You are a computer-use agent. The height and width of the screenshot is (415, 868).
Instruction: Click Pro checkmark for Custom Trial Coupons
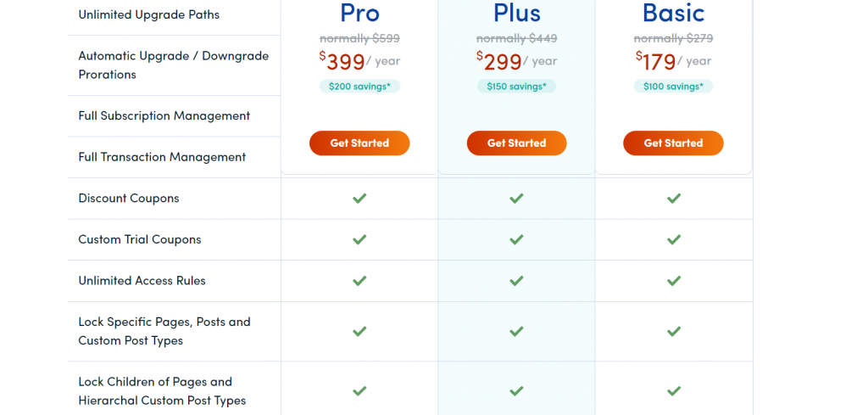[x=359, y=239]
